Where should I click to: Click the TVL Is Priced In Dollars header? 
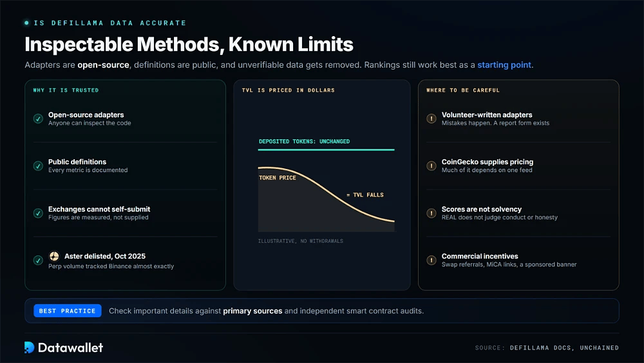289,90
